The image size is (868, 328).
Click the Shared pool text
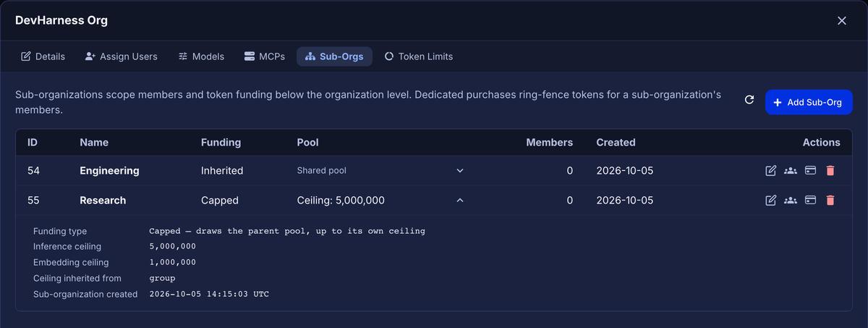point(322,171)
